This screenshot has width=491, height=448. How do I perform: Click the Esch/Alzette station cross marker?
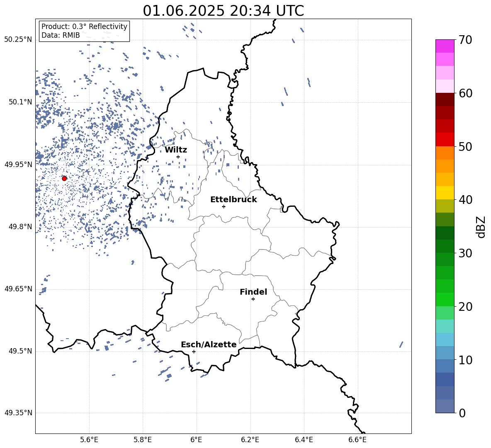(194, 351)
